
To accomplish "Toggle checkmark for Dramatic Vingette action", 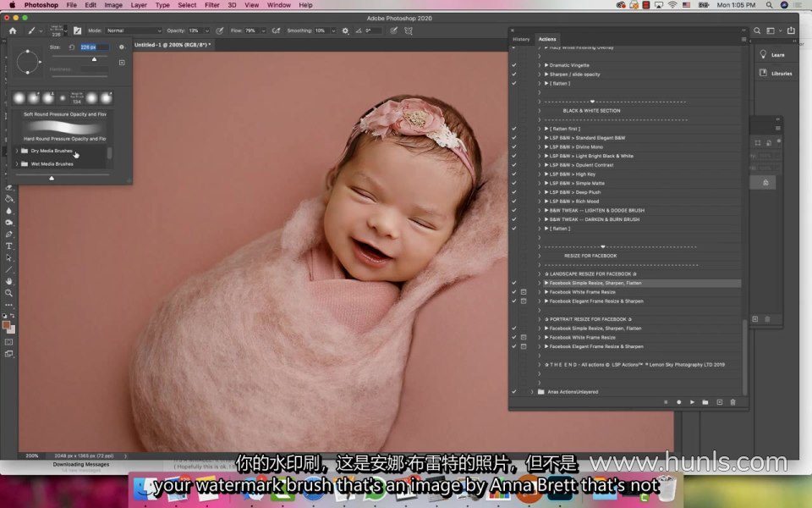I will click(513, 65).
